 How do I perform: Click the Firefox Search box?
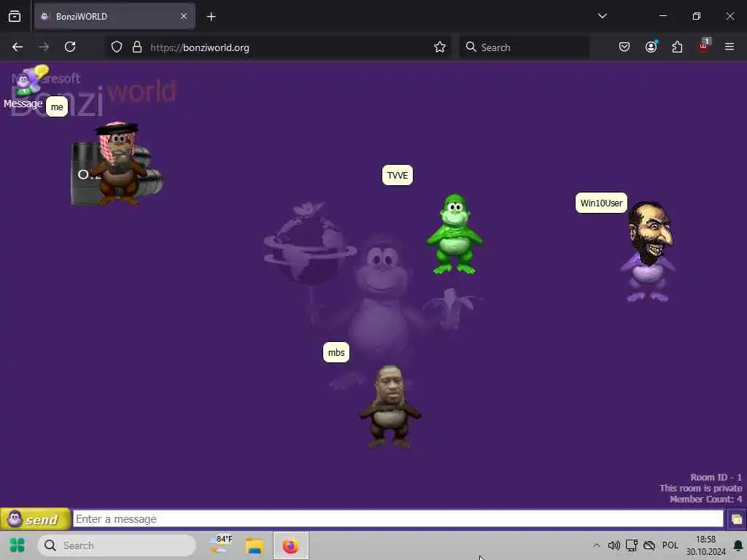click(524, 47)
